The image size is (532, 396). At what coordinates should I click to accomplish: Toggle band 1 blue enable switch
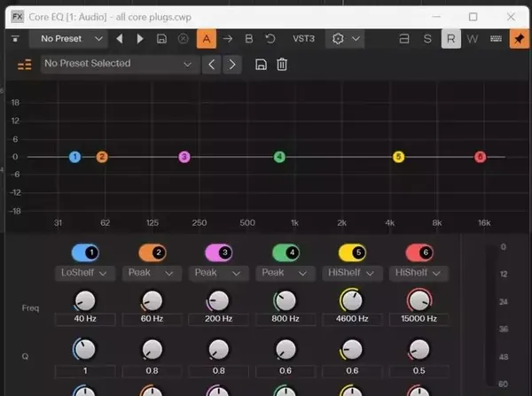(85, 252)
